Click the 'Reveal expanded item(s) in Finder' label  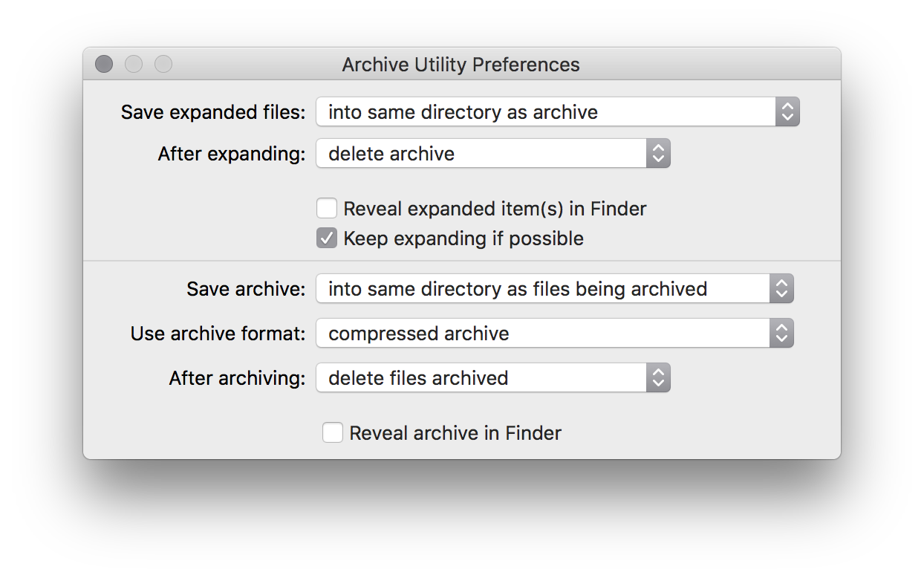tap(495, 209)
